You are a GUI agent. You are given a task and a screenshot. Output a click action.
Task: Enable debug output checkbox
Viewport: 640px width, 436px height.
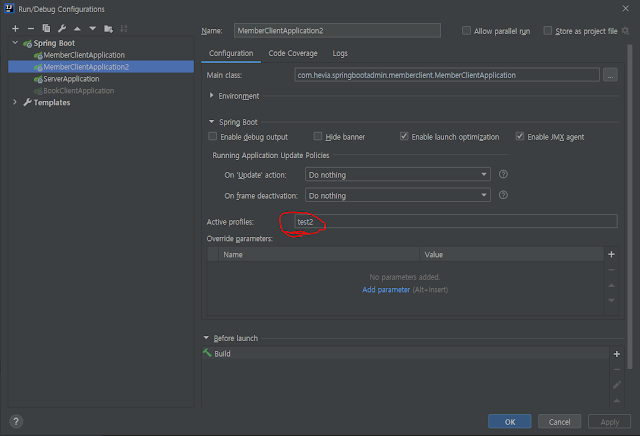point(212,136)
